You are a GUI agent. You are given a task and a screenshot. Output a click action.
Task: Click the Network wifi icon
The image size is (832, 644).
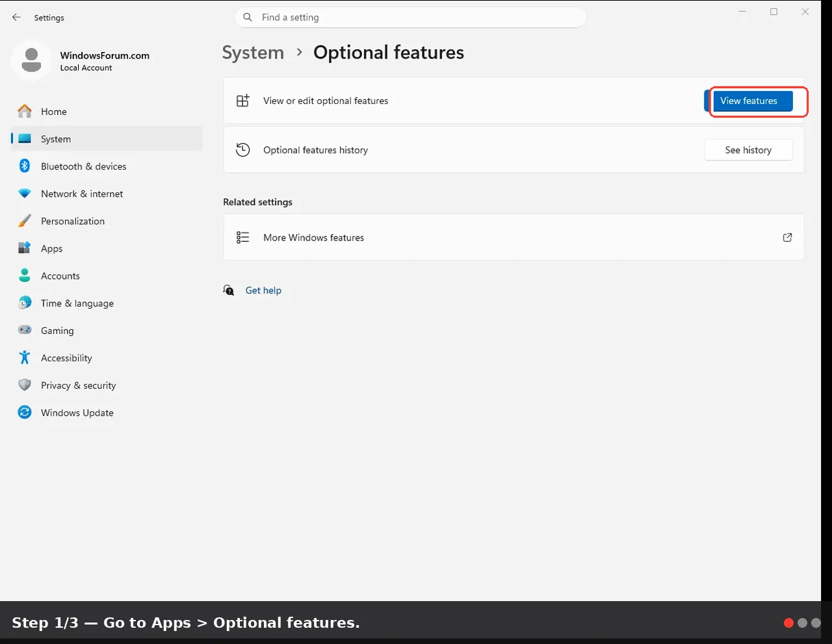(x=25, y=194)
